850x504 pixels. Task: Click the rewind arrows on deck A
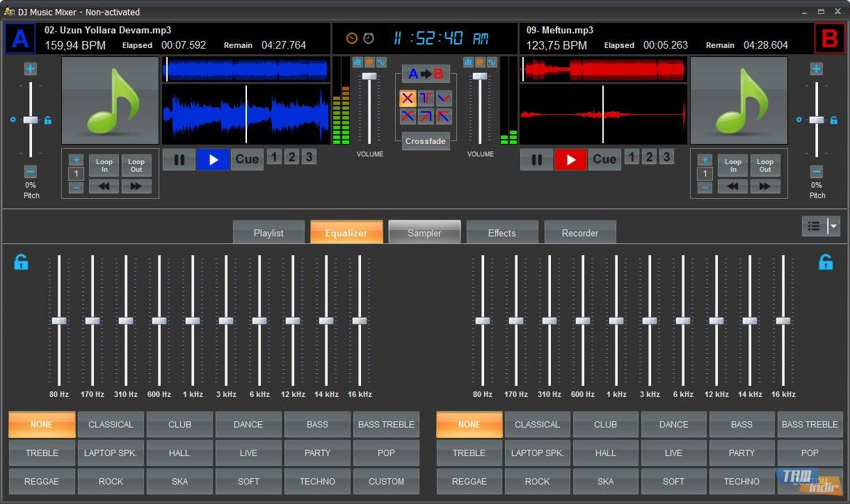(x=103, y=186)
